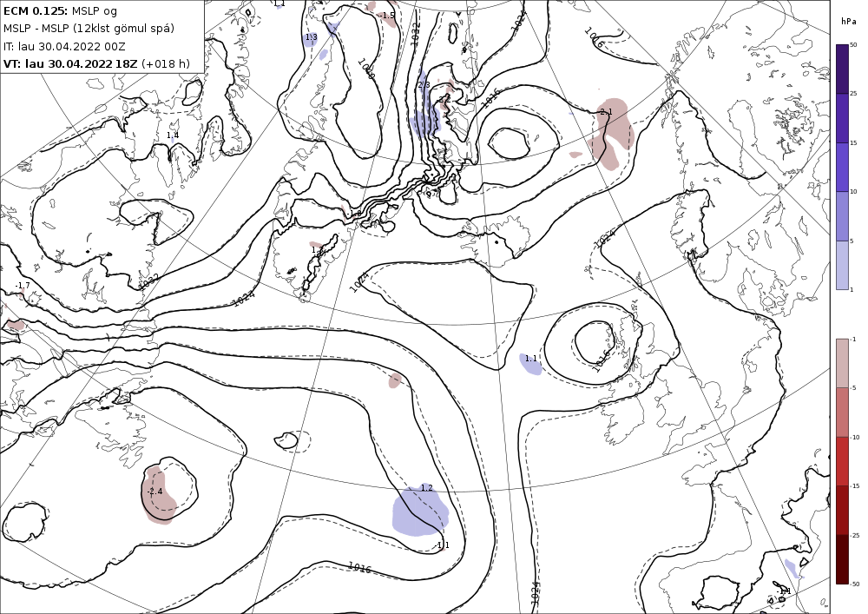Click the red patch labeled -2.4
This screenshot has width=868, height=614.
pos(159,496)
